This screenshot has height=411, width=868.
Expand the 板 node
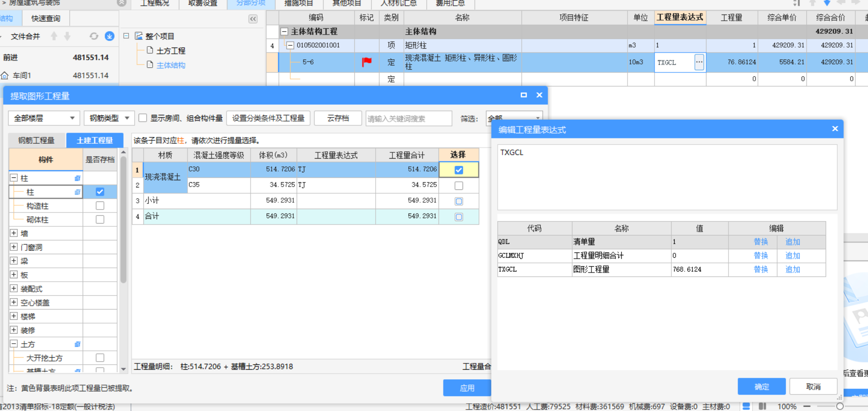[x=14, y=275]
